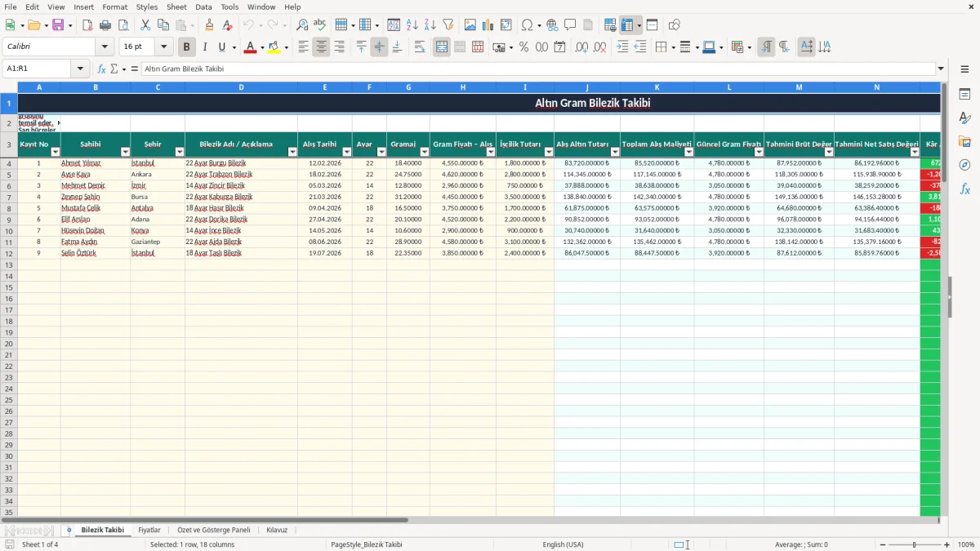Toggle underline formatting
This screenshot has height=551, width=980.
click(222, 47)
